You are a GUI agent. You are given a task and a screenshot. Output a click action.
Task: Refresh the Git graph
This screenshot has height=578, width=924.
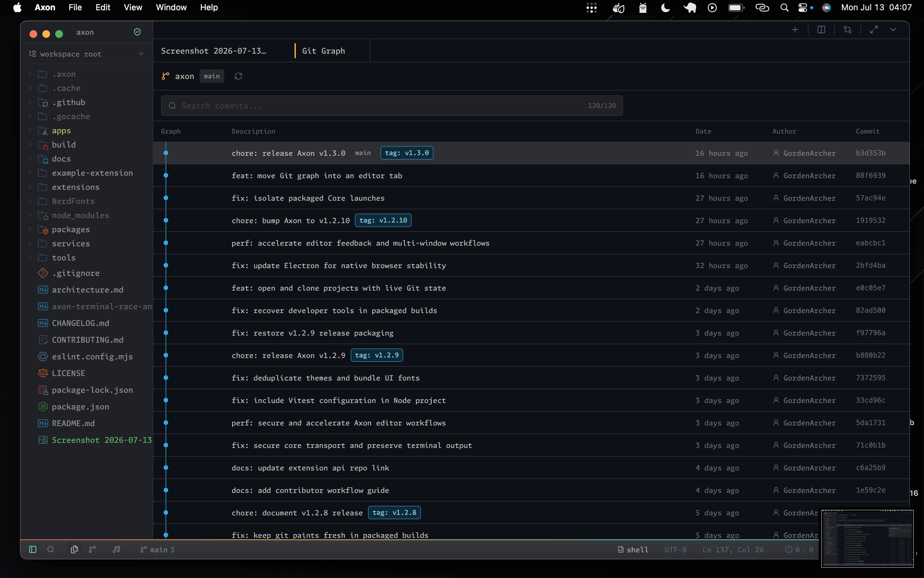[238, 76]
